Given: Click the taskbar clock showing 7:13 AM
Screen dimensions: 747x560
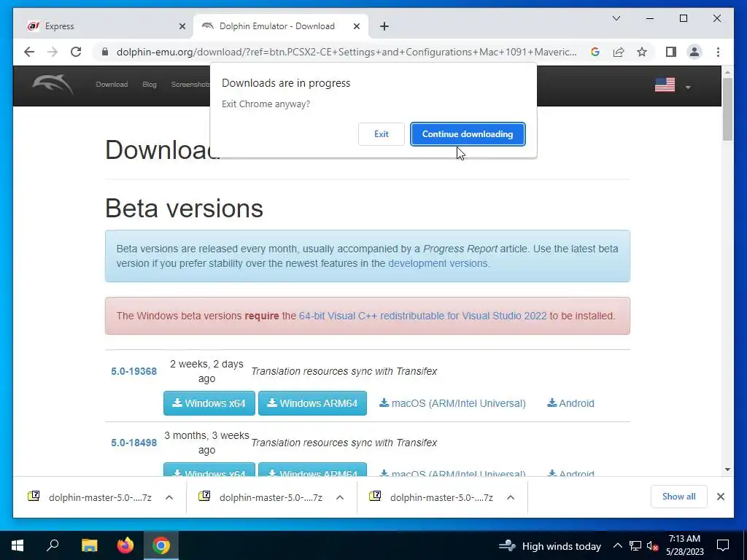Looking at the screenshot, I should (x=684, y=545).
